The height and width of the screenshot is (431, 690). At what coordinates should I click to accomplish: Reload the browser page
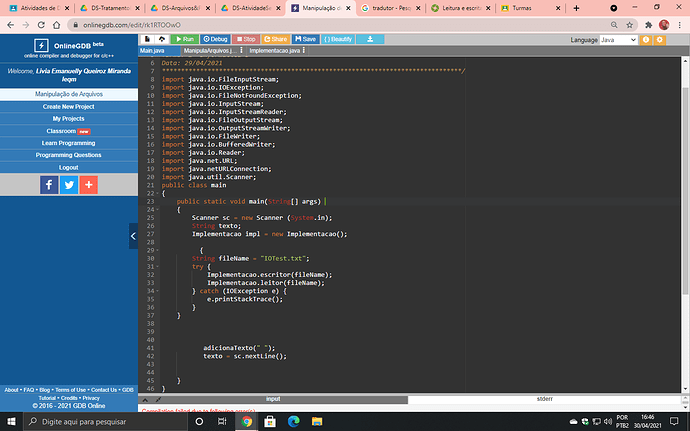(41, 25)
